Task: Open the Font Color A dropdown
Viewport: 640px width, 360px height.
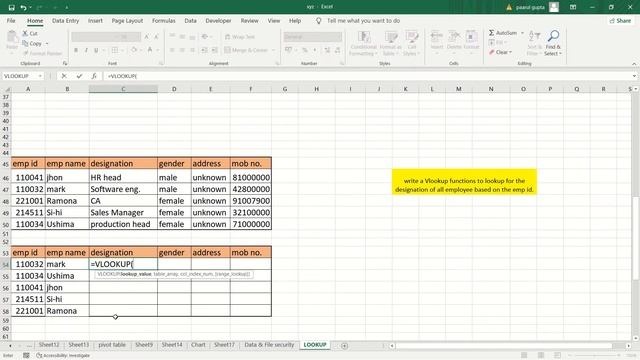Action: pyautogui.click(x=157, y=50)
